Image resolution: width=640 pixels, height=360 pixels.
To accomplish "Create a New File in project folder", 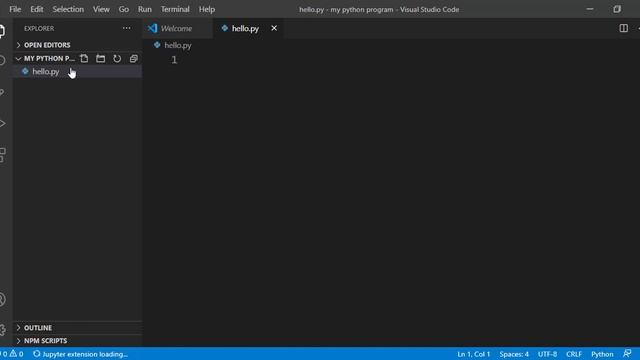I will click(84, 59).
